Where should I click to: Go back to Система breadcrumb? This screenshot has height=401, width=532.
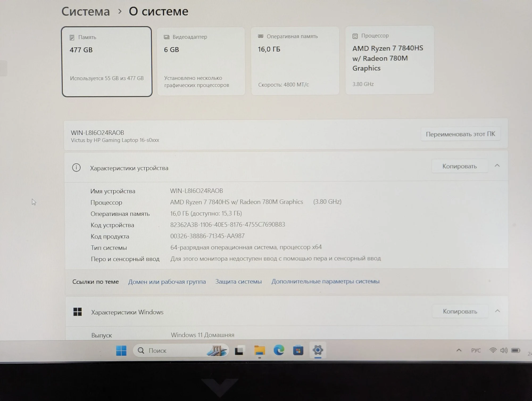coord(86,11)
